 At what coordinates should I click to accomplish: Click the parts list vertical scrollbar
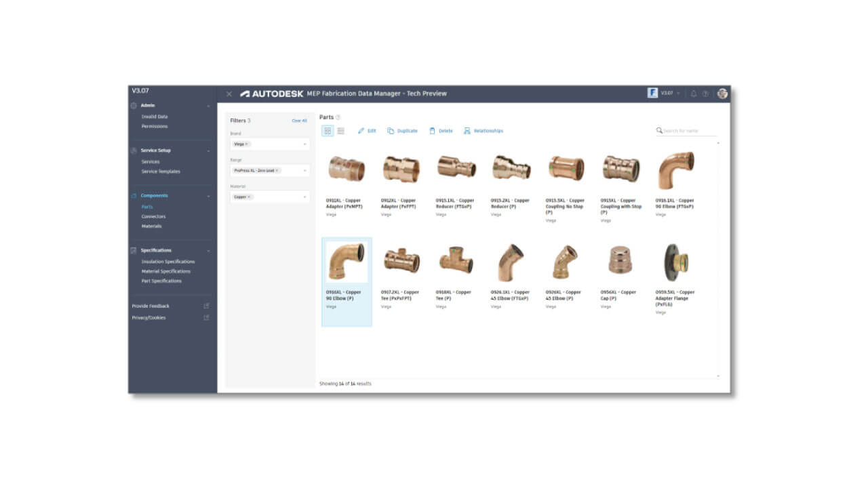tap(718, 259)
